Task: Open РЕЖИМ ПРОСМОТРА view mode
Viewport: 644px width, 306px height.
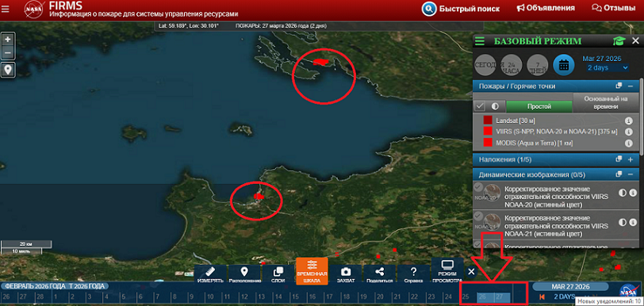Action: [x=447, y=271]
